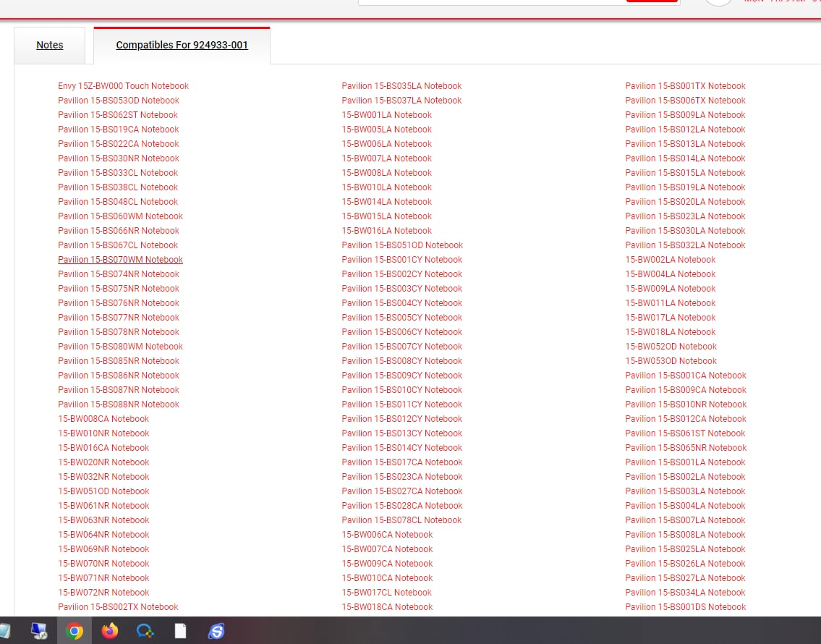The height and width of the screenshot is (644, 821).
Task: Open Pavilion 15-BS053OD Notebook link
Action: 119,101
